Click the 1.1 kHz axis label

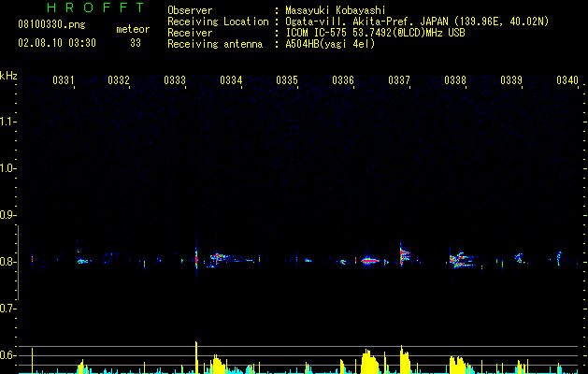[x=7, y=122]
